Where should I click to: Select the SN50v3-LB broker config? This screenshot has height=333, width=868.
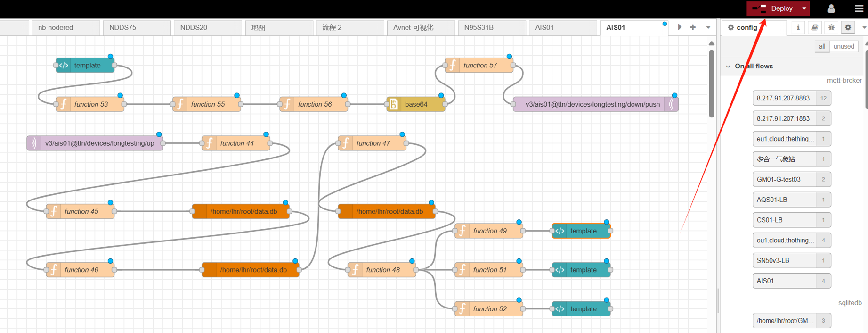792,260
